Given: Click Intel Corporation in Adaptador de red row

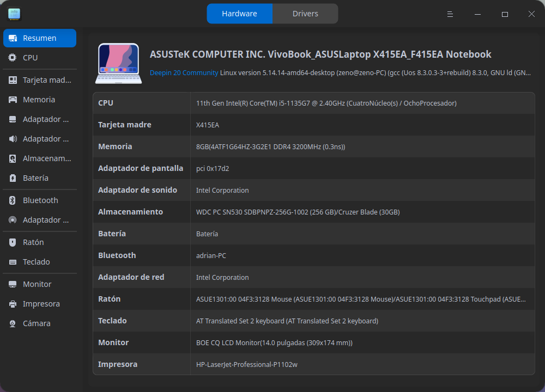Looking at the screenshot, I should [222, 278].
